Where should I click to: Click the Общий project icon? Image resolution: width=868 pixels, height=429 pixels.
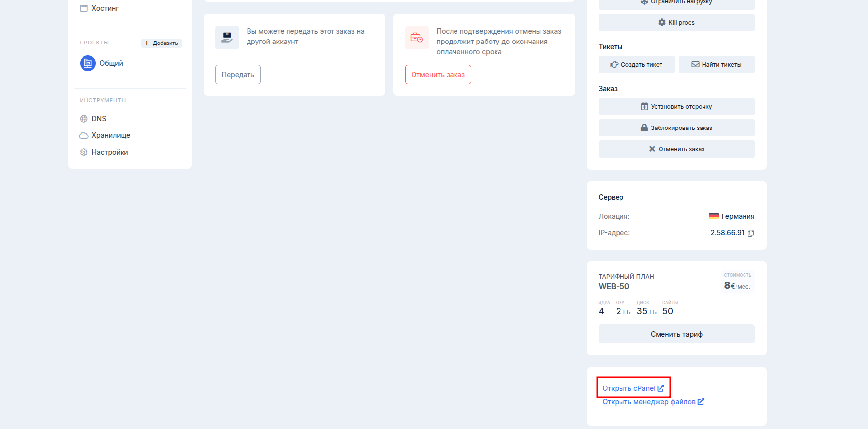[x=88, y=63]
